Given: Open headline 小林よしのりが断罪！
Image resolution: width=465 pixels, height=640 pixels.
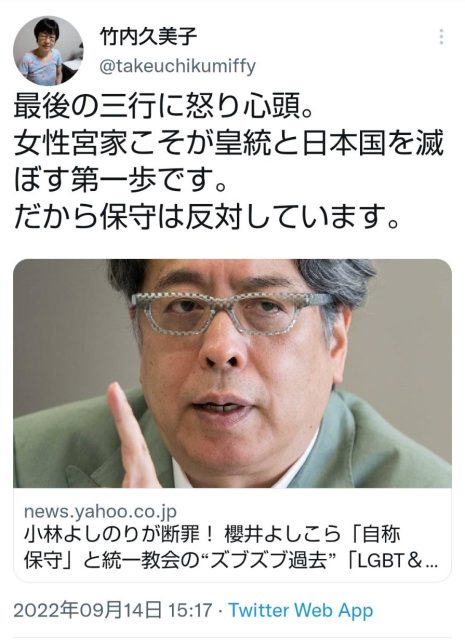Looking at the screenshot, I should (119, 535).
